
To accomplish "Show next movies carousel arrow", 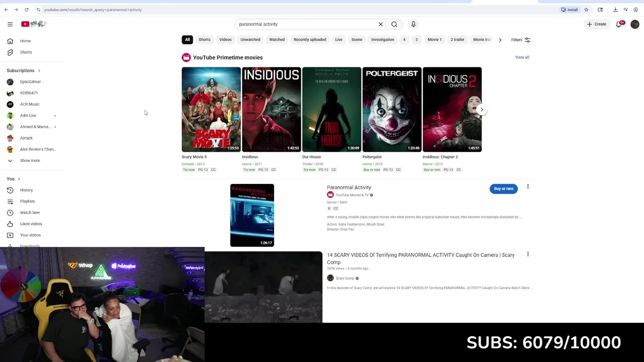I will [481, 110].
